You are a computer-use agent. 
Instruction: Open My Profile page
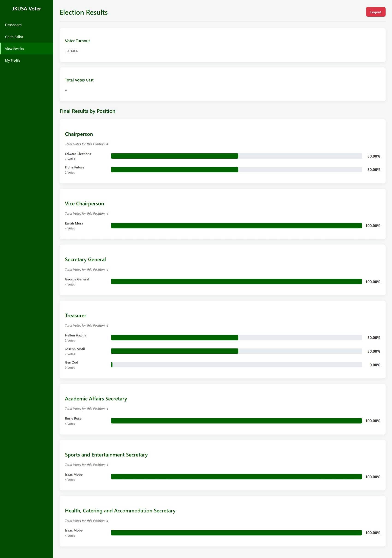[x=27, y=60]
